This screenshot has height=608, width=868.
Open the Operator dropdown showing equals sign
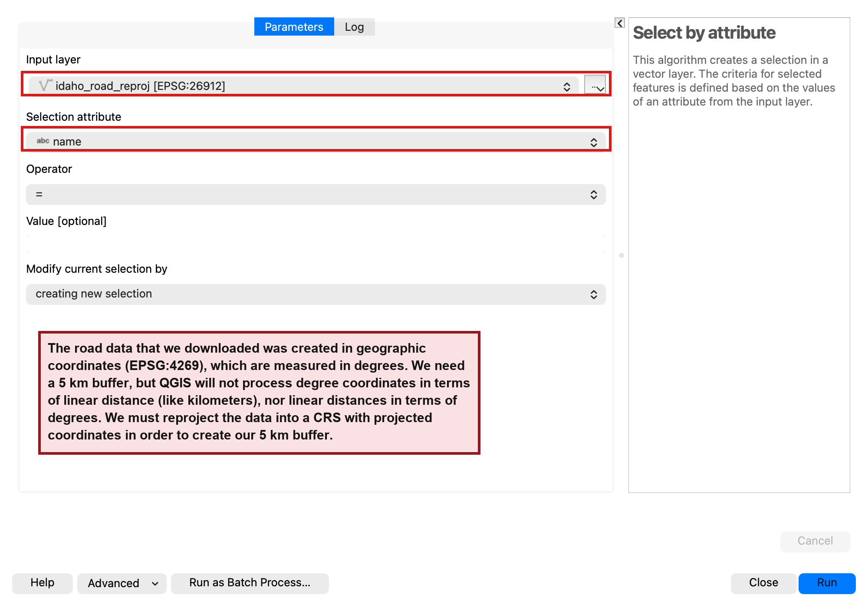[316, 195]
